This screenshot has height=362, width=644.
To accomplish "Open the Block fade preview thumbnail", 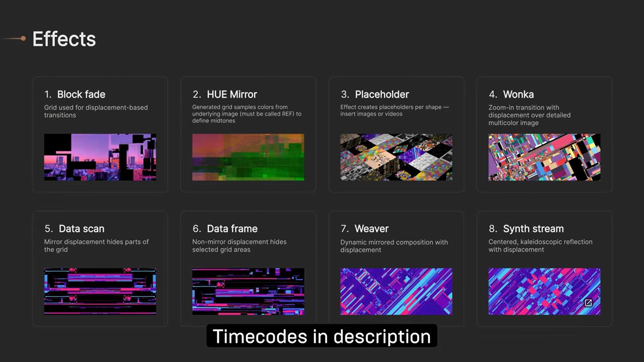I will click(100, 157).
